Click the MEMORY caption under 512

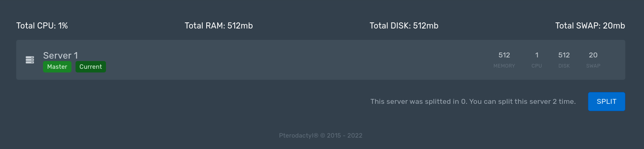tap(504, 66)
